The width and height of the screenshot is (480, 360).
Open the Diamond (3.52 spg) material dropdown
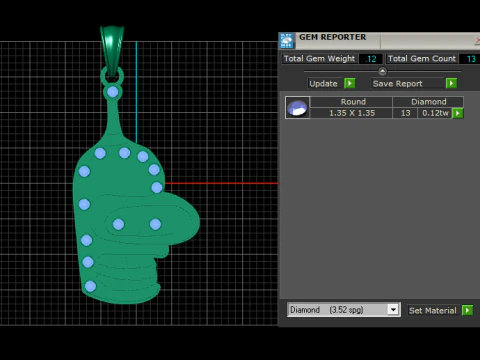point(393,310)
